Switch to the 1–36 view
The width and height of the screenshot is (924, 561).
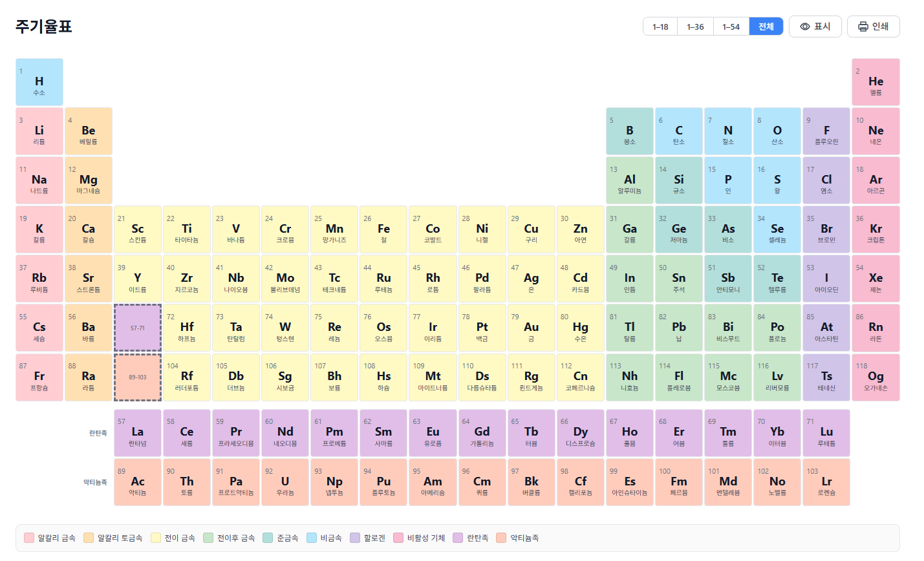(694, 26)
